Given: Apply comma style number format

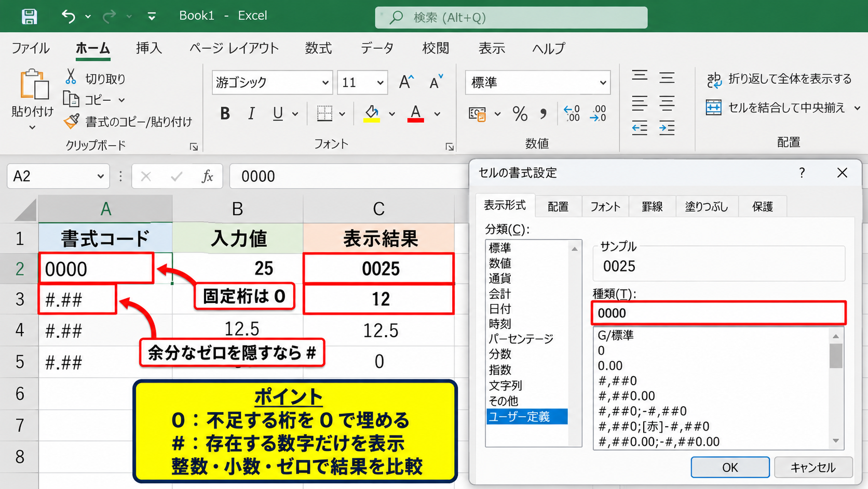Looking at the screenshot, I should (x=543, y=114).
